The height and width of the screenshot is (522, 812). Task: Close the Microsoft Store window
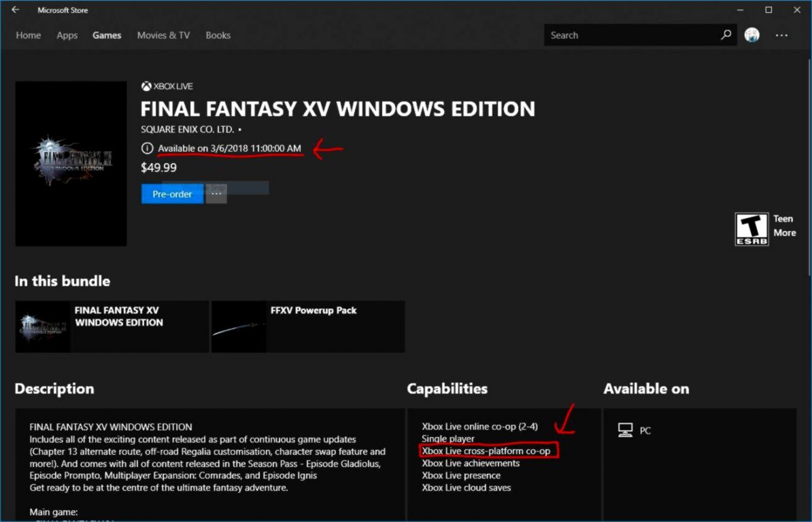pyautogui.click(x=797, y=10)
